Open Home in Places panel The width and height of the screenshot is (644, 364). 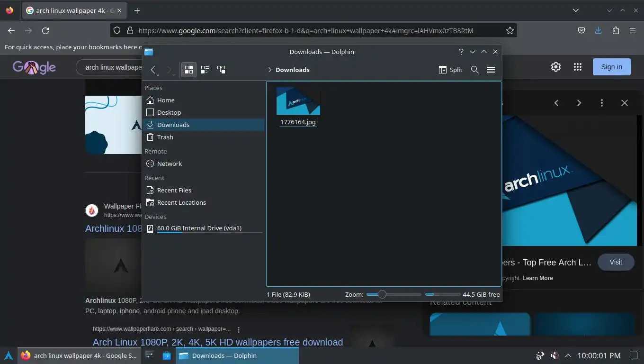204,100
